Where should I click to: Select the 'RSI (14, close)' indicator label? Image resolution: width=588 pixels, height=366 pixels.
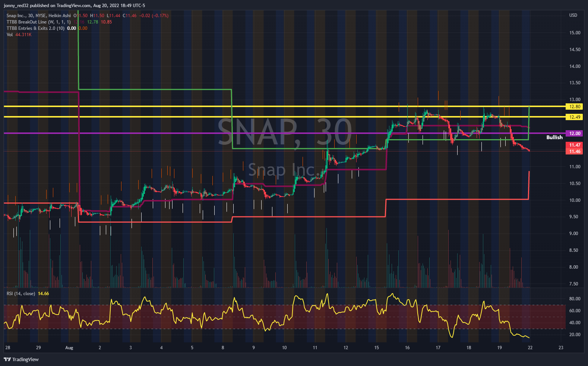pyautogui.click(x=21, y=294)
